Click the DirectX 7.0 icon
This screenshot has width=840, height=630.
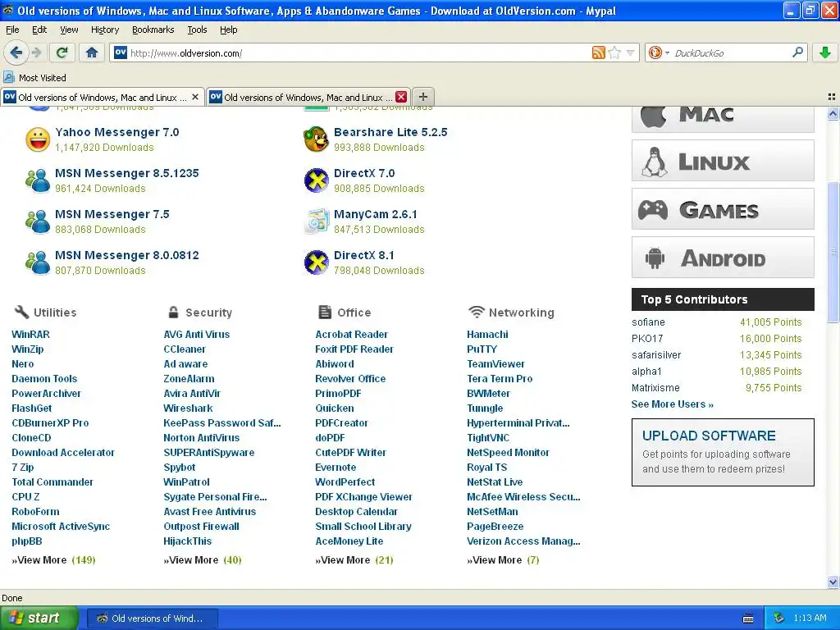(316, 180)
